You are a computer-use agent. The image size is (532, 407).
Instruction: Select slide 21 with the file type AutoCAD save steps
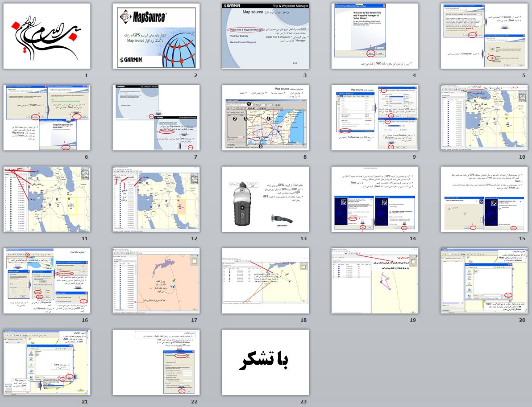47,362
